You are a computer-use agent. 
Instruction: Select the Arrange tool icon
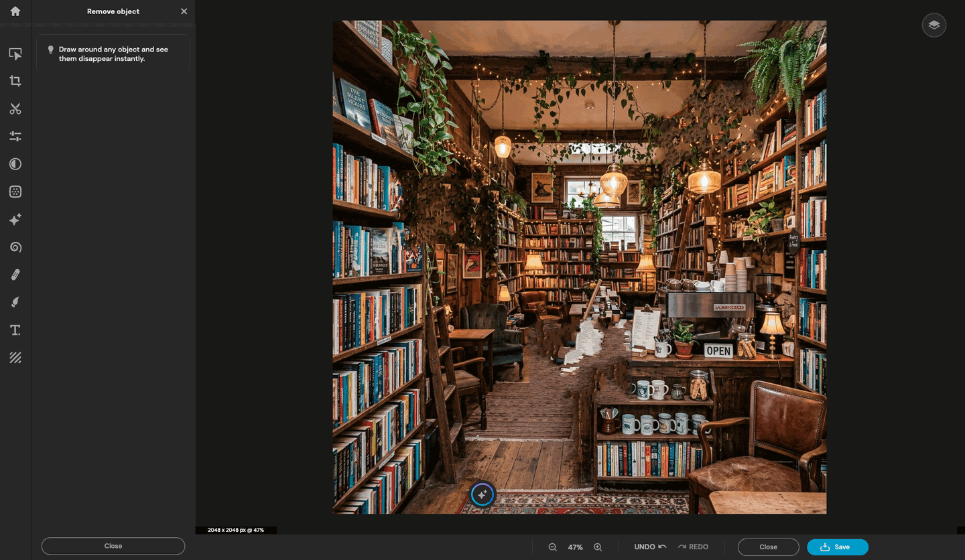point(15,54)
